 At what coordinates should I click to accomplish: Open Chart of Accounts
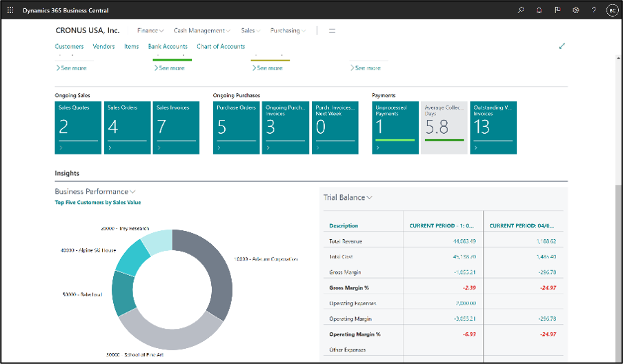click(x=221, y=47)
